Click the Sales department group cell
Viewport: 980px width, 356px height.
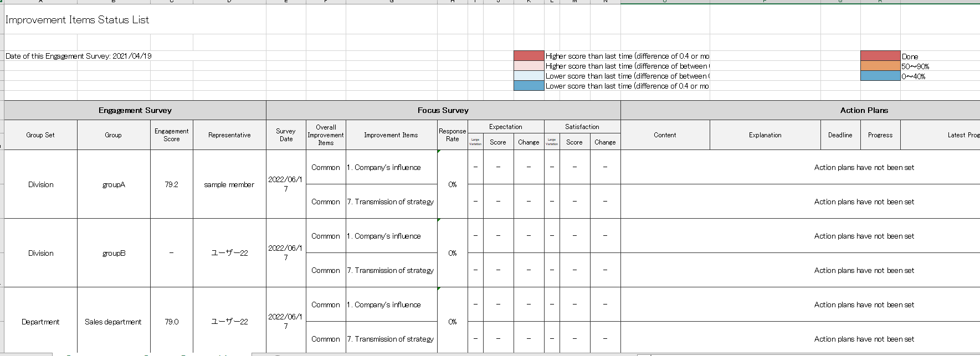coord(113,322)
